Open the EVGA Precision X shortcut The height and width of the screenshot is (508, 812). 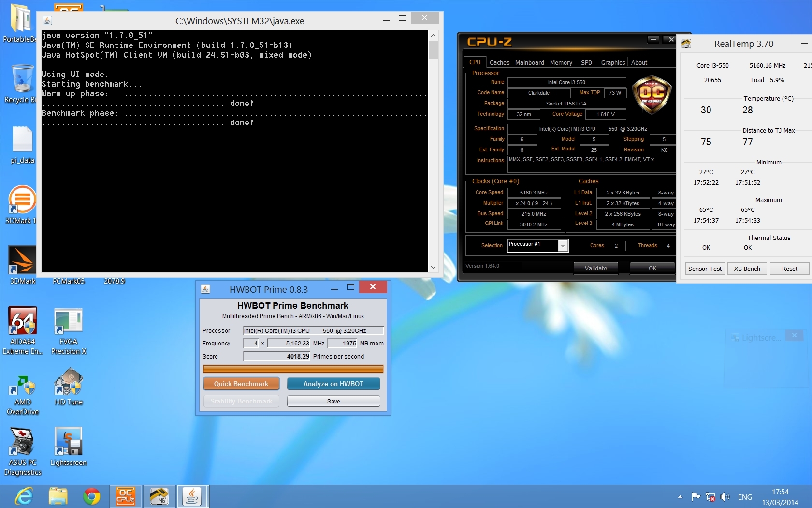tap(69, 330)
